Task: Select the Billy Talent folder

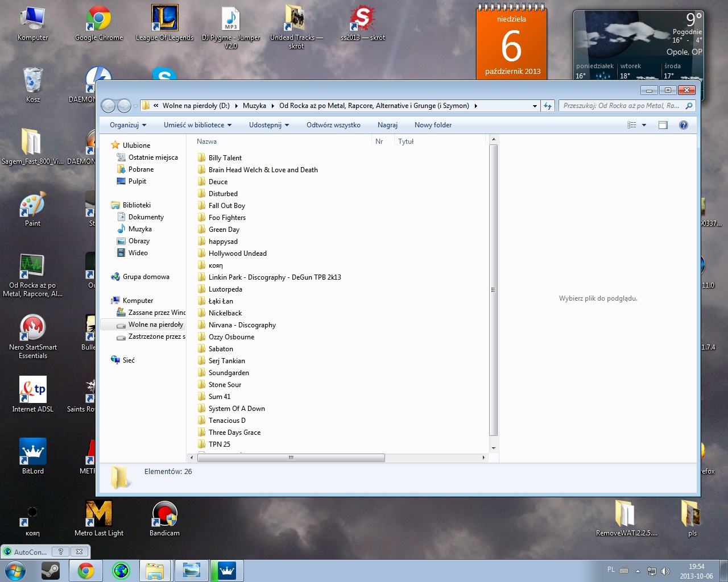Action: pos(220,158)
